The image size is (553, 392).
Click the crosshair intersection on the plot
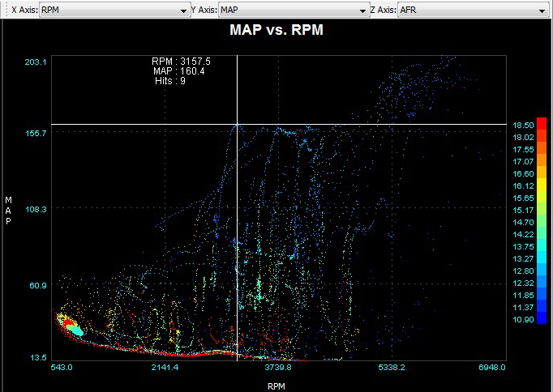pos(237,124)
